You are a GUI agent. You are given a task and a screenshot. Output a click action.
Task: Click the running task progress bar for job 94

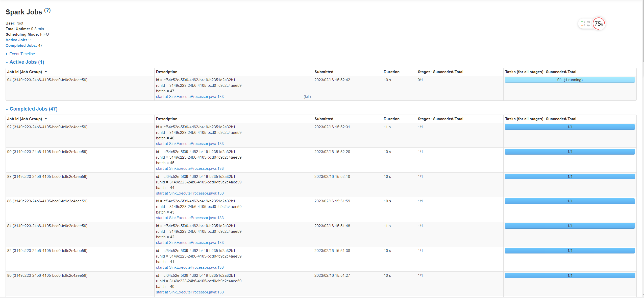569,80
